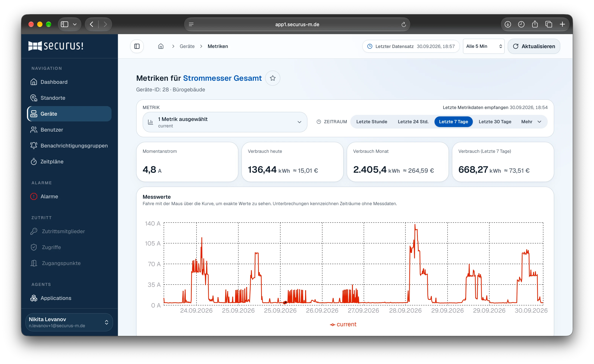594x364 pixels.
Task: Open the Strommesser Gesamt device link
Action: 222,78
